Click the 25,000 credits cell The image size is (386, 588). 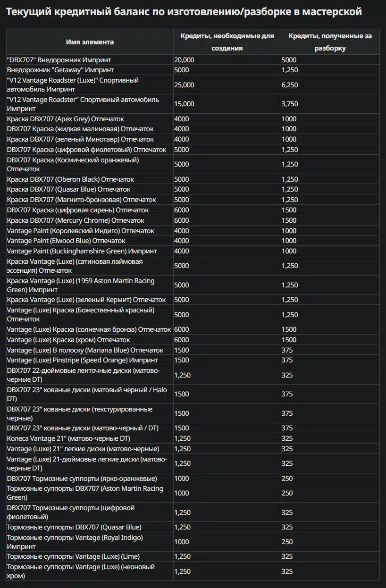pyautogui.click(x=184, y=85)
